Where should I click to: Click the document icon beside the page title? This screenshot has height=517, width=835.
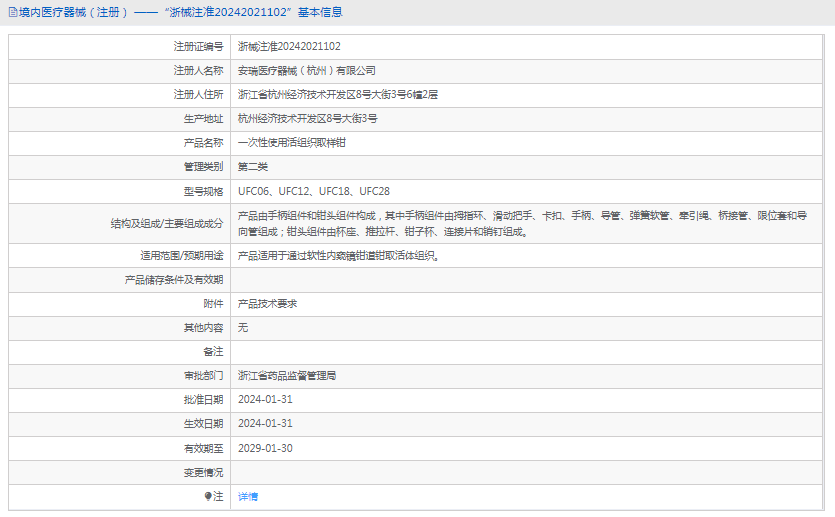click(x=13, y=12)
